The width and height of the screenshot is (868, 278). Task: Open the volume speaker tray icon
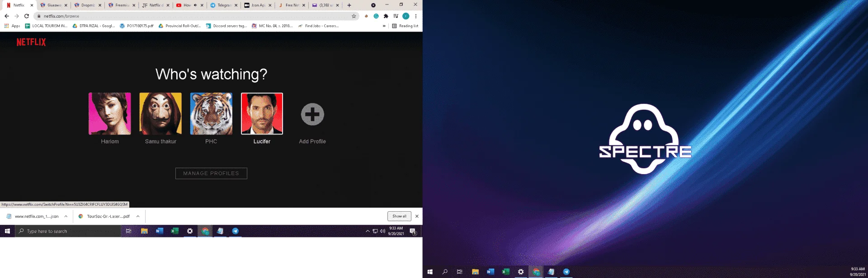pos(382,231)
